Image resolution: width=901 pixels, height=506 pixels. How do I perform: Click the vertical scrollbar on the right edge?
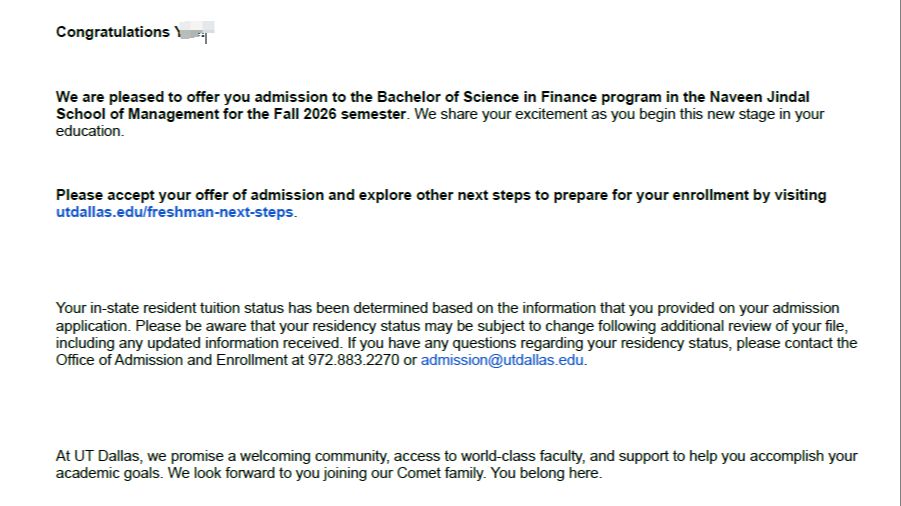pyautogui.click(x=897, y=253)
